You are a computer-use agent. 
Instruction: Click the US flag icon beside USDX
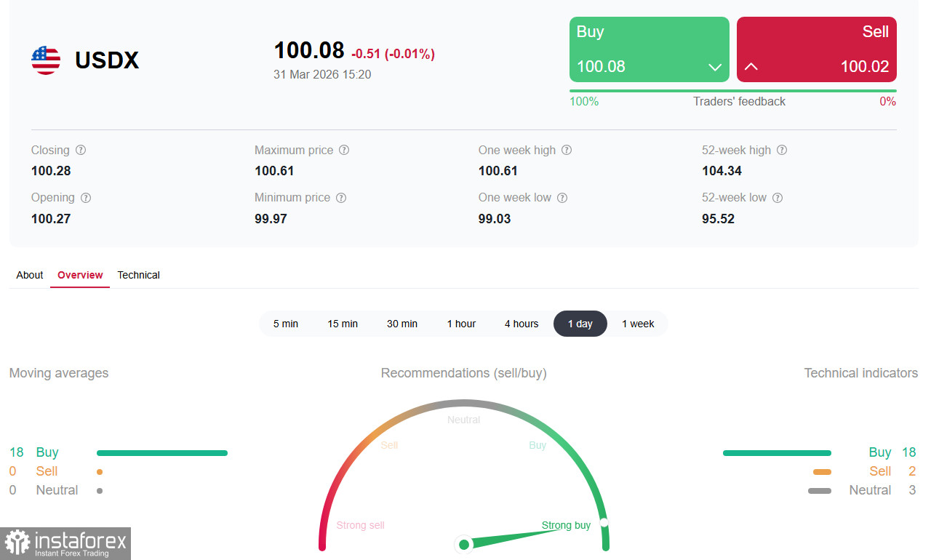[46, 60]
